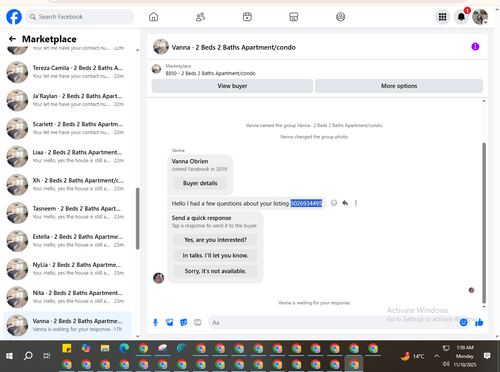Open the Reels video icon

(247, 17)
